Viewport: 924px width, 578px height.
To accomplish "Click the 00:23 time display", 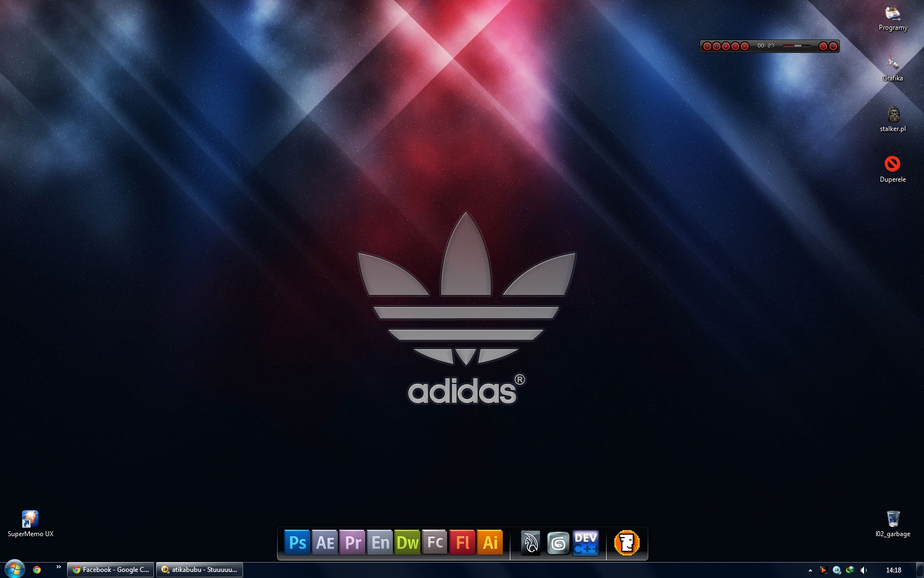I will click(766, 46).
